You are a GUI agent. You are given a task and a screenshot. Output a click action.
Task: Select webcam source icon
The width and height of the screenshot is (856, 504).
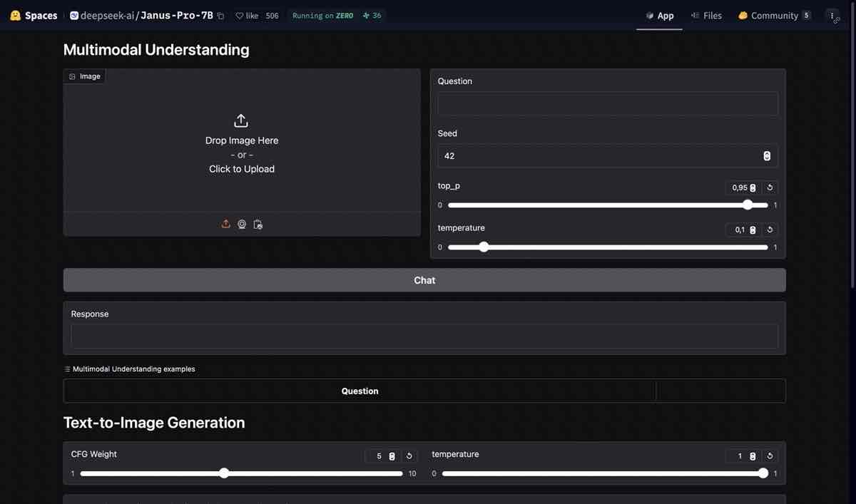point(242,224)
